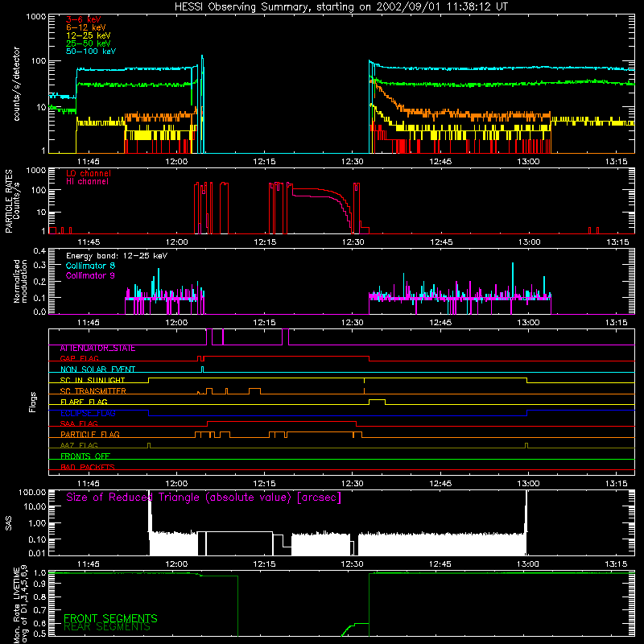Select the 25-50 keV legend label
The width and height of the screenshot is (644, 644).
pos(88,43)
